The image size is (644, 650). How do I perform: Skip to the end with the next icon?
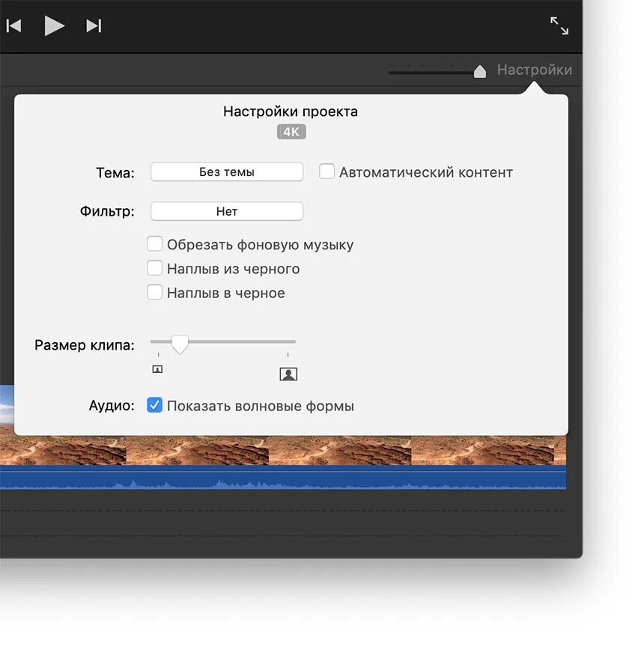(x=94, y=25)
